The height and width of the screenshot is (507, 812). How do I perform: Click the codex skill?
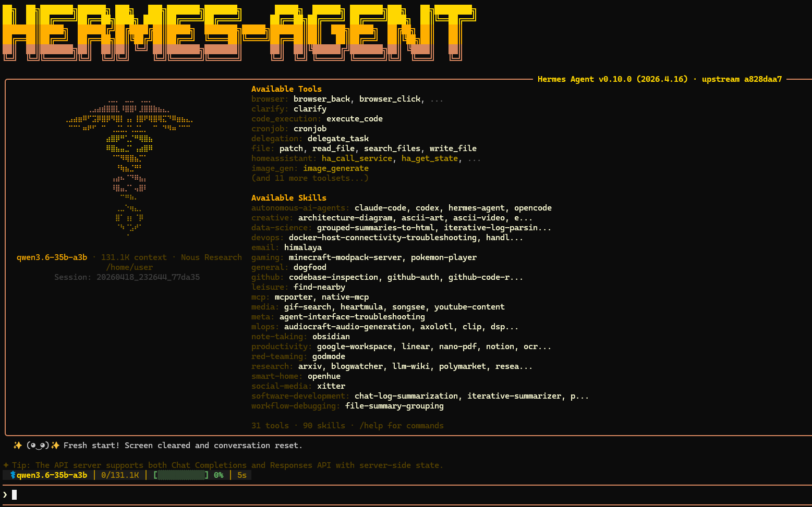[x=427, y=208]
